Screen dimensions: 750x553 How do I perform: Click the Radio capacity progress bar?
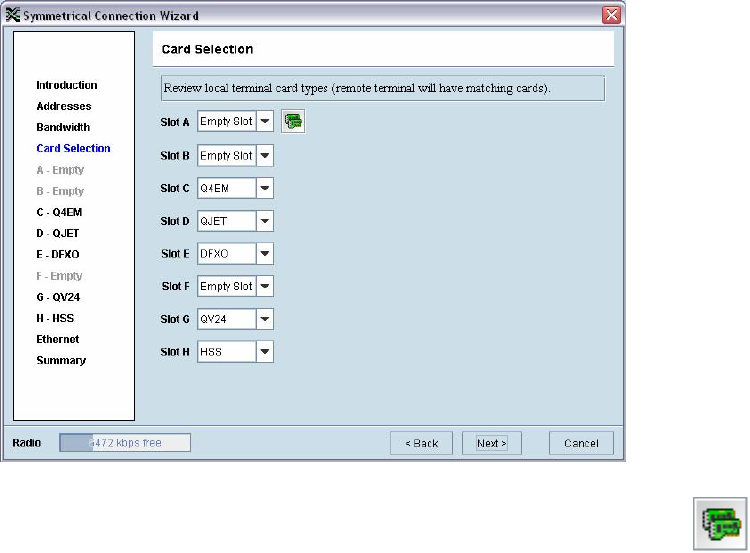(125, 442)
